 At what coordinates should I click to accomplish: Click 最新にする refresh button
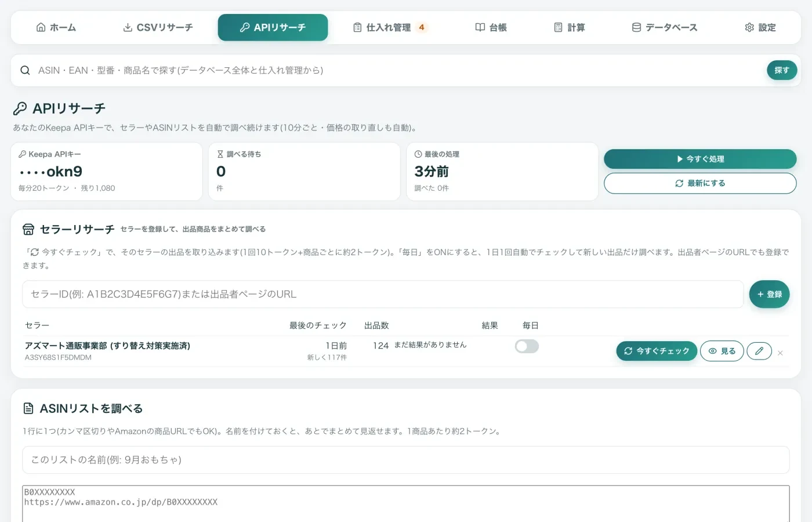coord(700,183)
